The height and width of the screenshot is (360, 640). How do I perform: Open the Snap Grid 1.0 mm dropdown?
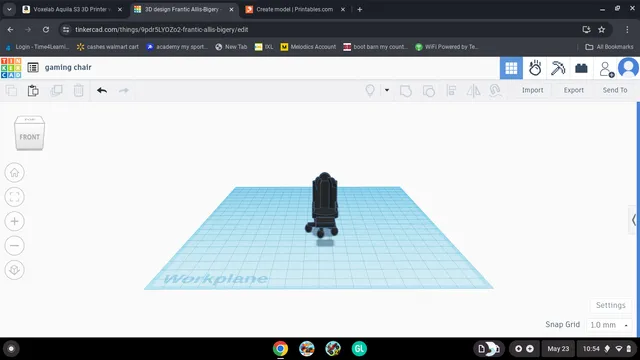[609, 325]
